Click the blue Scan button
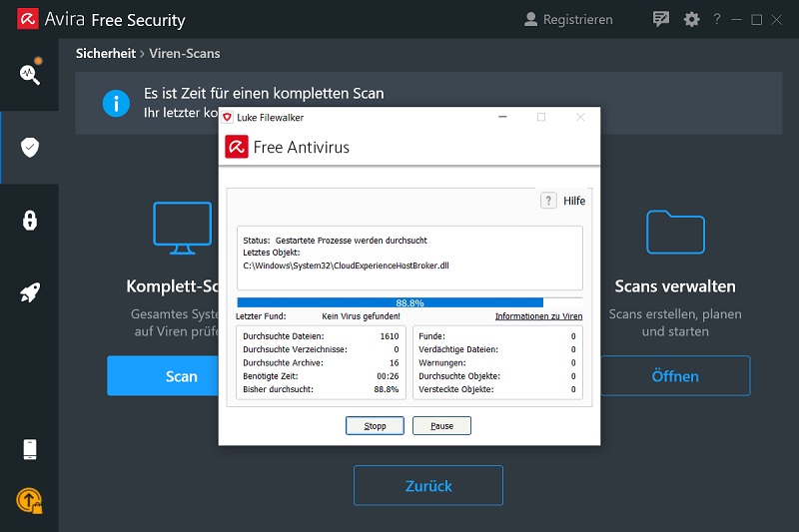This screenshot has height=532, width=799. tap(163, 375)
